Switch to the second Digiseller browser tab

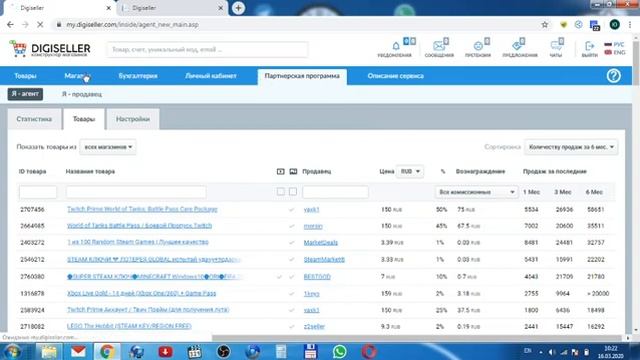pos(171,8)
